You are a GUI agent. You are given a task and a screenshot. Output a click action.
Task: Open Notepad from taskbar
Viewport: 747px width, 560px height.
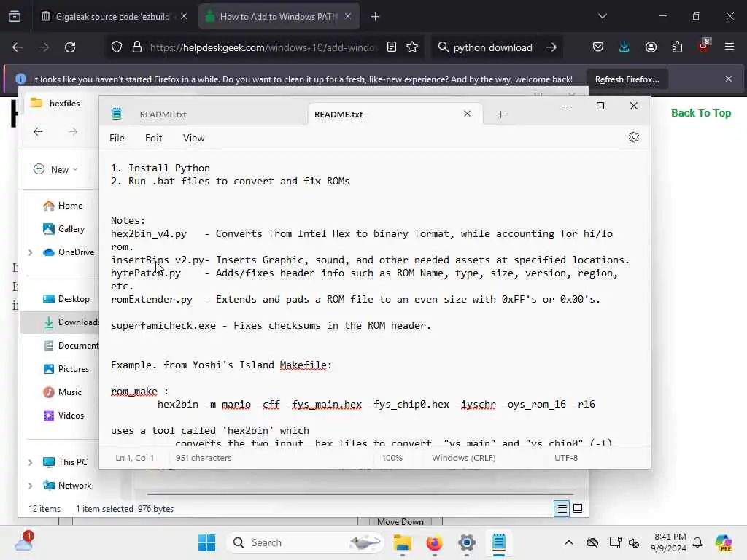499,542
